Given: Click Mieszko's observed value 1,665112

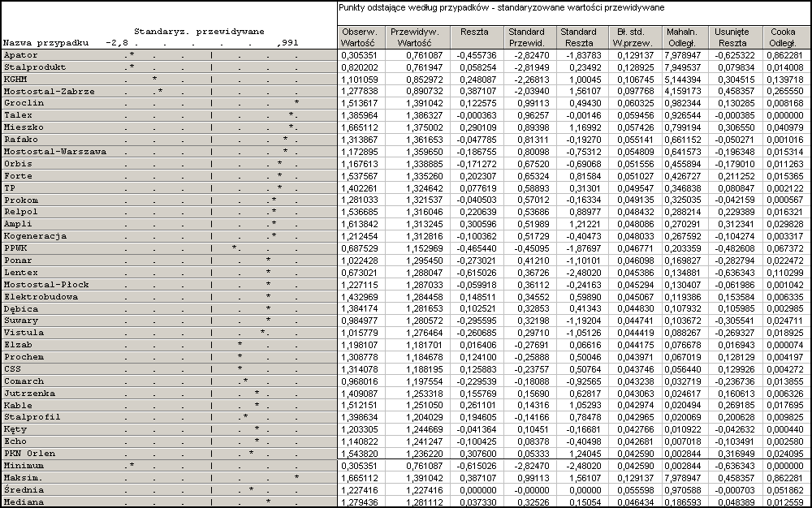Looking at the screenshot, I should (360, 127).
